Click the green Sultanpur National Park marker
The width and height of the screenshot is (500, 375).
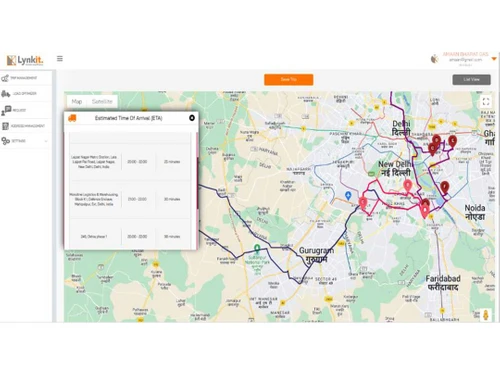[x=257, y=249]
